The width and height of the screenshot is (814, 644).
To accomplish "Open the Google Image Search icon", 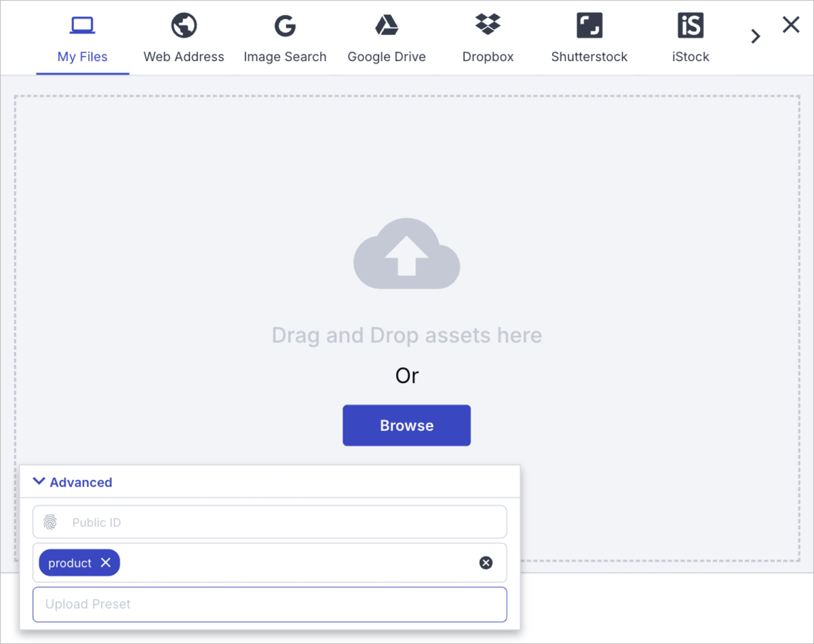I will click(285, 26).
